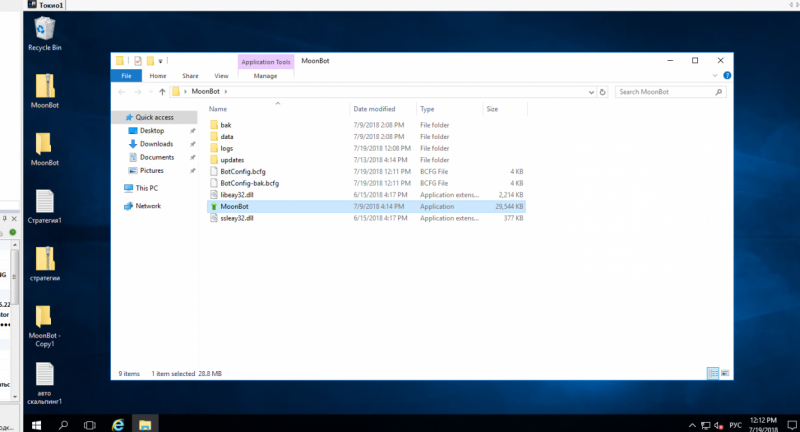The width and height of the screenshot is (800, 432).
Task: Select the BotConfig.bcfg file
Action: (366, 171)
